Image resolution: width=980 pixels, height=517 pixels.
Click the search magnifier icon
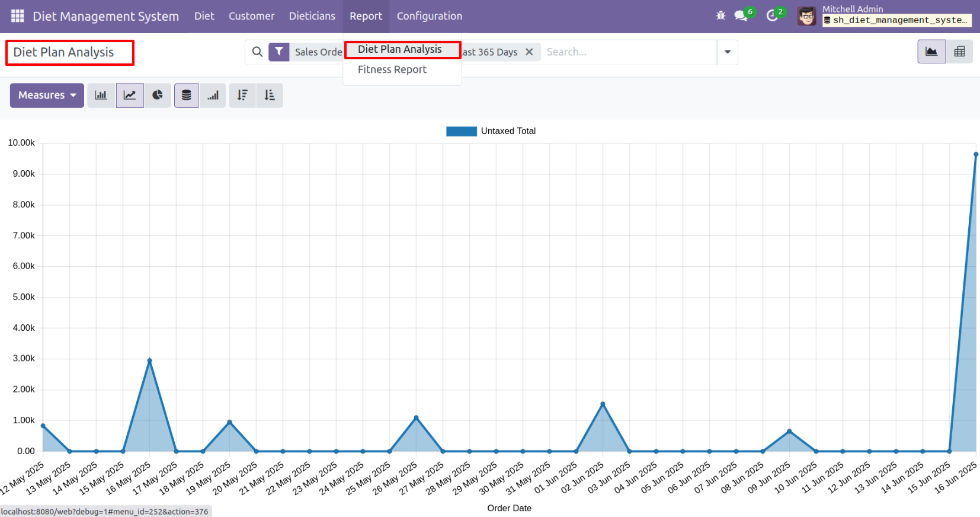(257, 52)
